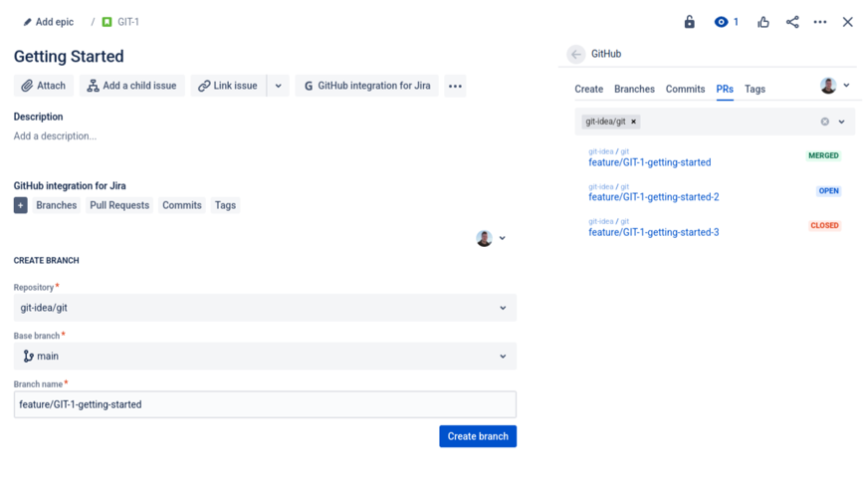
Task: Toggle the watch issue eye icon
Action: click(722, 22)
